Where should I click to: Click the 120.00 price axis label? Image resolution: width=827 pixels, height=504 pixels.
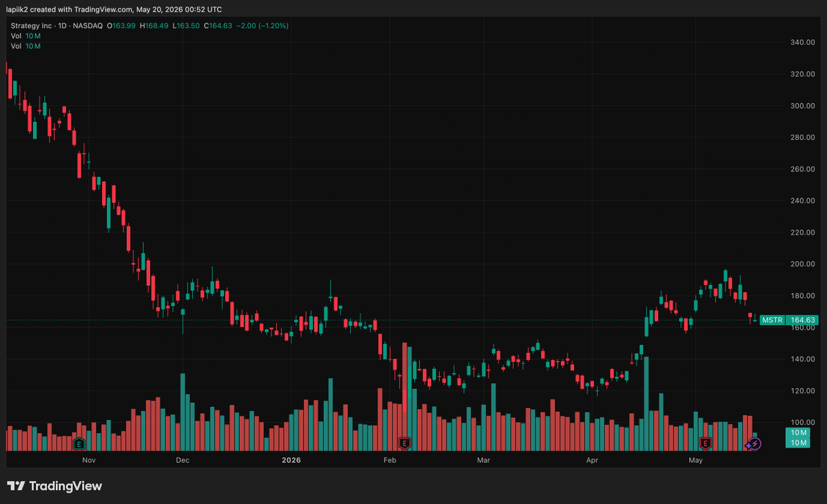pyautogui.click(x=802, y=391)
